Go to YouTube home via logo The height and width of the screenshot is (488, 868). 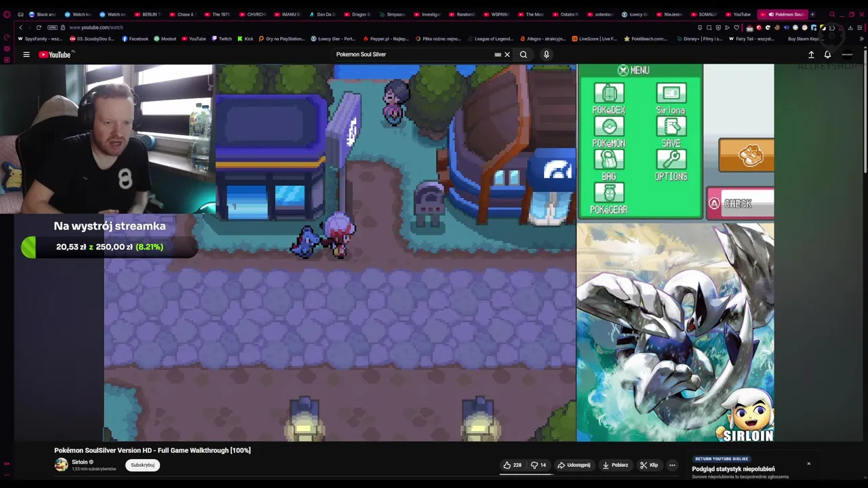coord(56,55)
